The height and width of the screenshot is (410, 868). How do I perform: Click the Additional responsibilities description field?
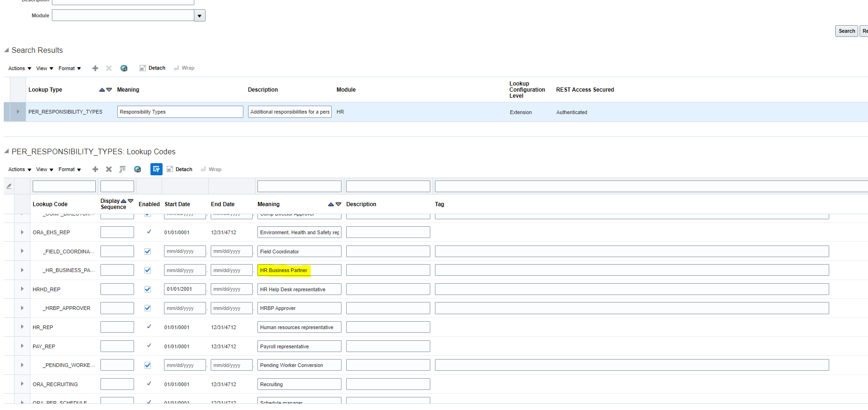(290, 112)
